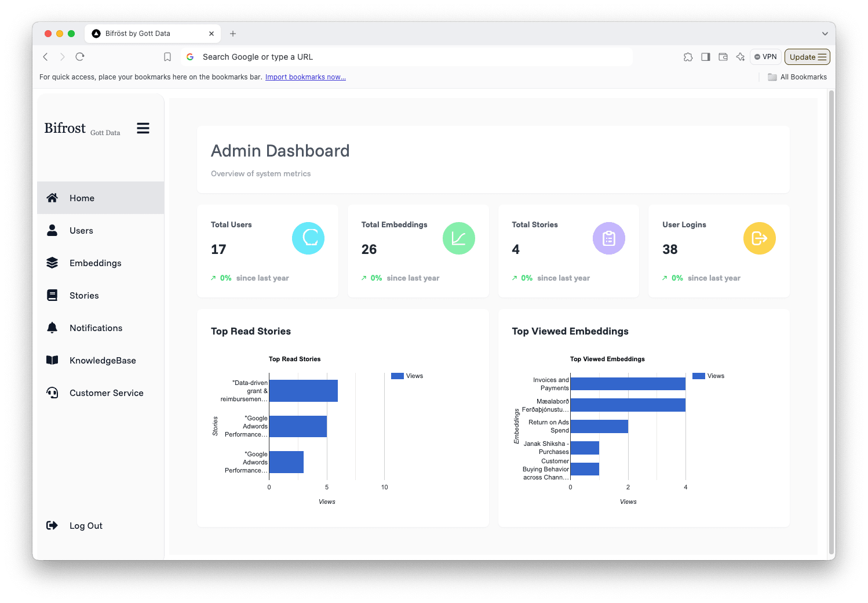Click the Total Users circular icon badge
The image size is (868, 603).
(308, 238)
